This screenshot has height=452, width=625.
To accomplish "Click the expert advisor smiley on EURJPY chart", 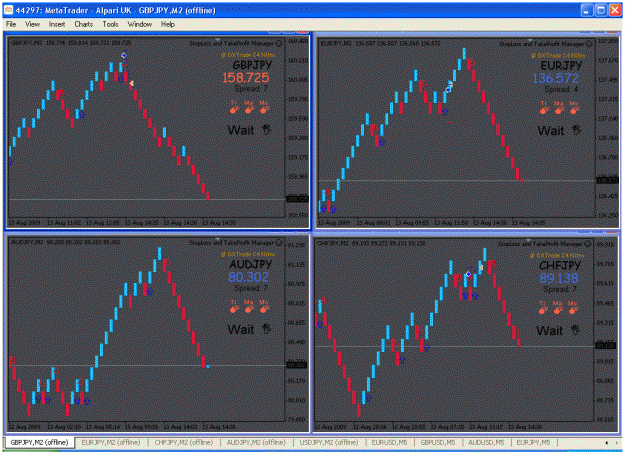I will pyautogui.click(x=588, y=44).
